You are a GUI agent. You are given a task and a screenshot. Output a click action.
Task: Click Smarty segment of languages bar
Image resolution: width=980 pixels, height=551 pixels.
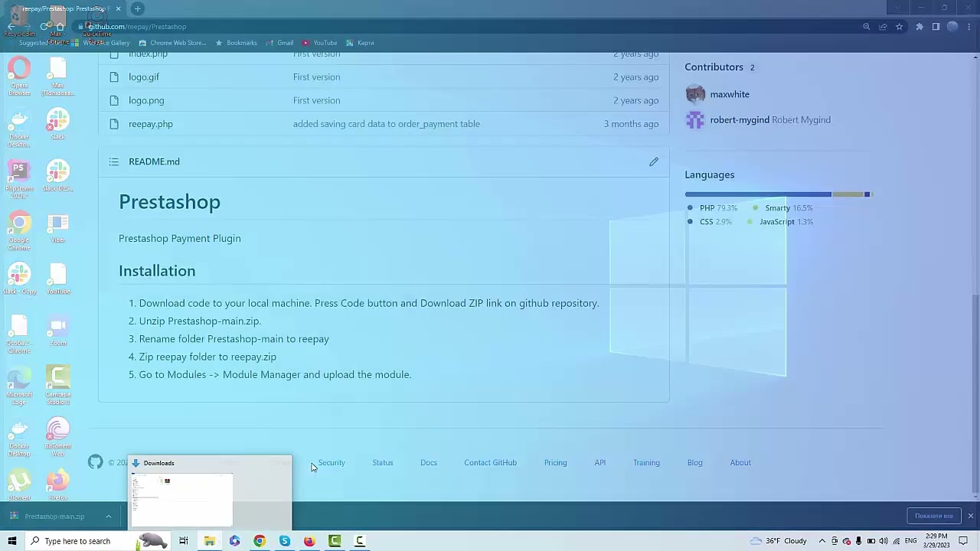coord(848,194)
